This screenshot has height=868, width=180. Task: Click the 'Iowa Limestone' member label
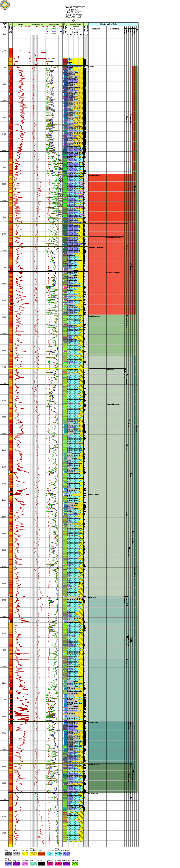click(94, 316)
